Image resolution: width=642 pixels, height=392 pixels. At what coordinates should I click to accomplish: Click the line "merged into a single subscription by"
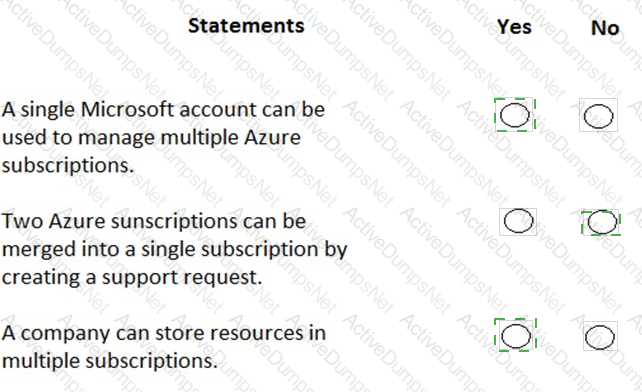(174, 249)
